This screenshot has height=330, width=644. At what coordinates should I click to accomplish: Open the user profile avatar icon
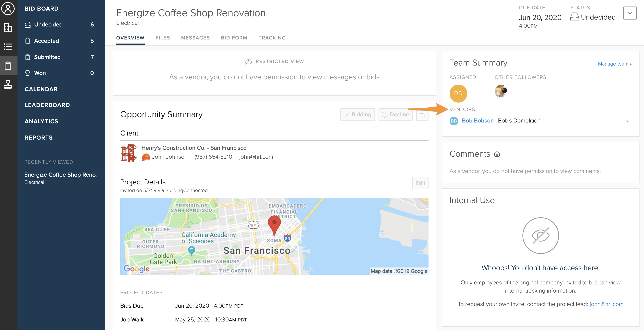tap(8, 9)
